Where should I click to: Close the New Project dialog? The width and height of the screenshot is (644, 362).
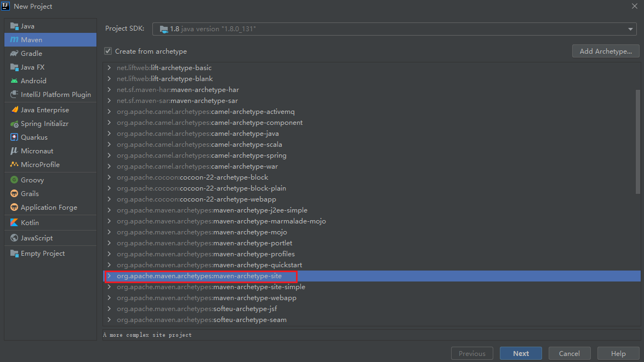(x=635, y=6)
